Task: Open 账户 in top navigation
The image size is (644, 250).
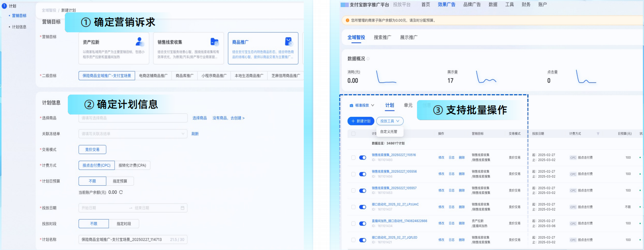Action: pyautogui.click(x=542, y=4)
